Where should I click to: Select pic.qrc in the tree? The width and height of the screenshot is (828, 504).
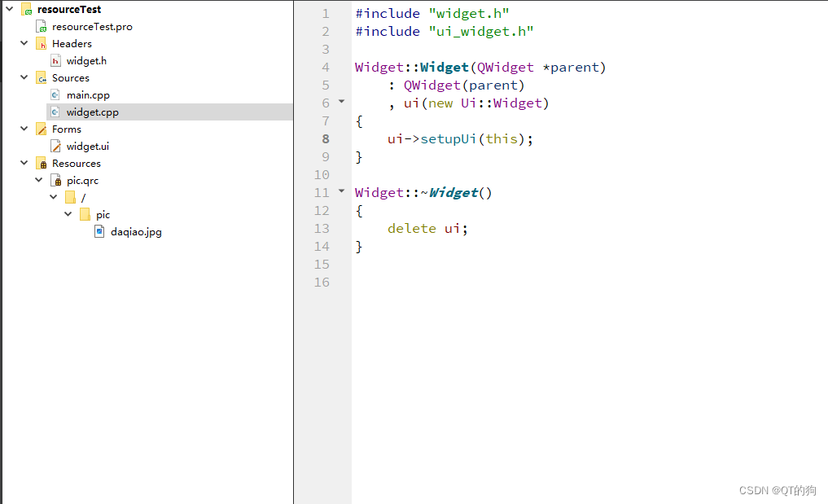(82, 181)
